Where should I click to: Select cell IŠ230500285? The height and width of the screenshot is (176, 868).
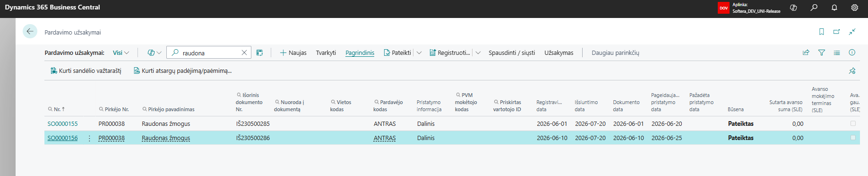(x=253, y=123)
